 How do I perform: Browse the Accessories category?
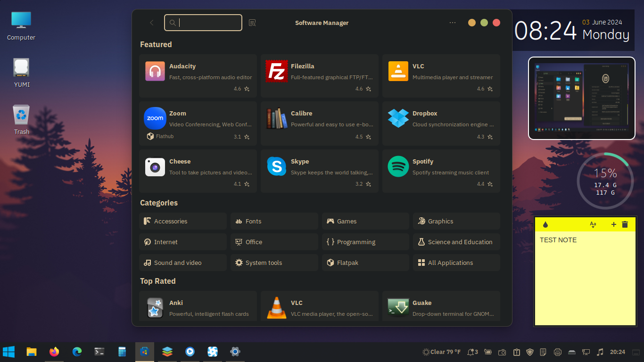[183, 221]
